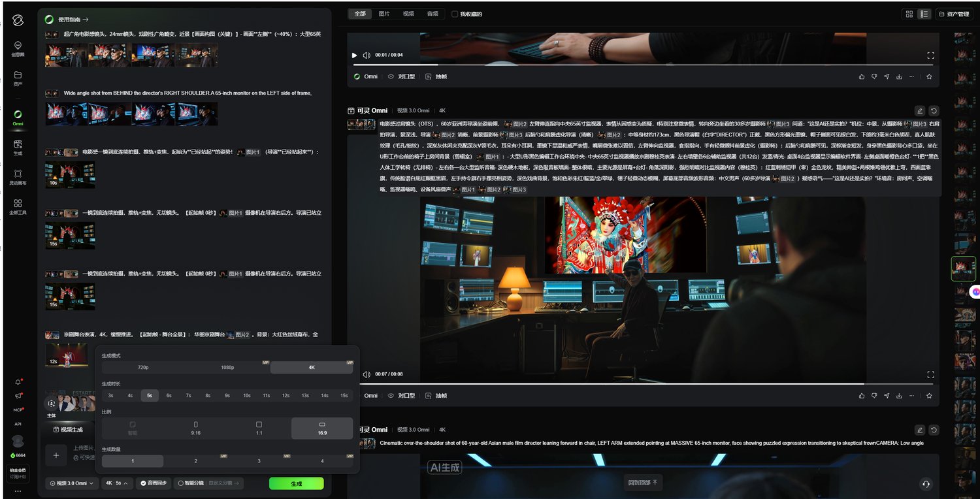Share the 00:01 / 00:04 video
Image resolution: width=980 pixels, height=499 pixels.
click(x=887, y=76)
